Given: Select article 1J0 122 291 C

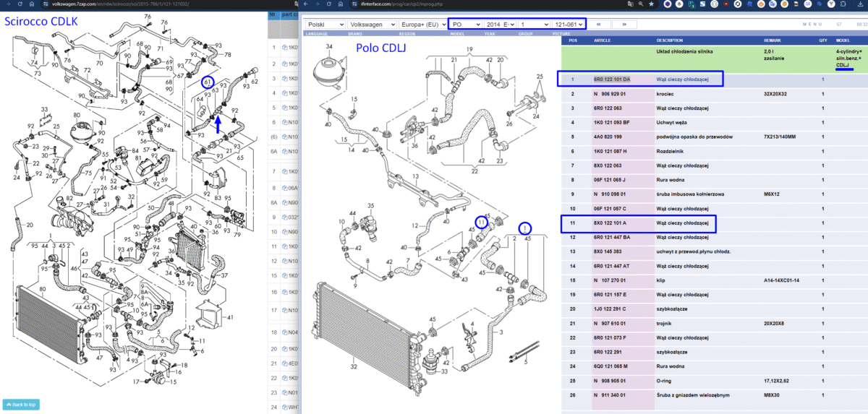Looking at the screenshot, I should click(610, 308).
